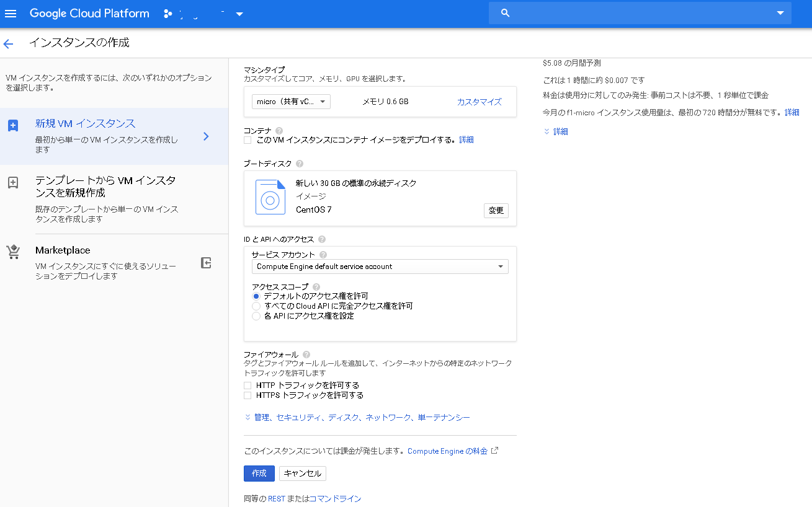Click the メモリ 0.6 GB text
The image size is (812, 507).
pos(385,102)
